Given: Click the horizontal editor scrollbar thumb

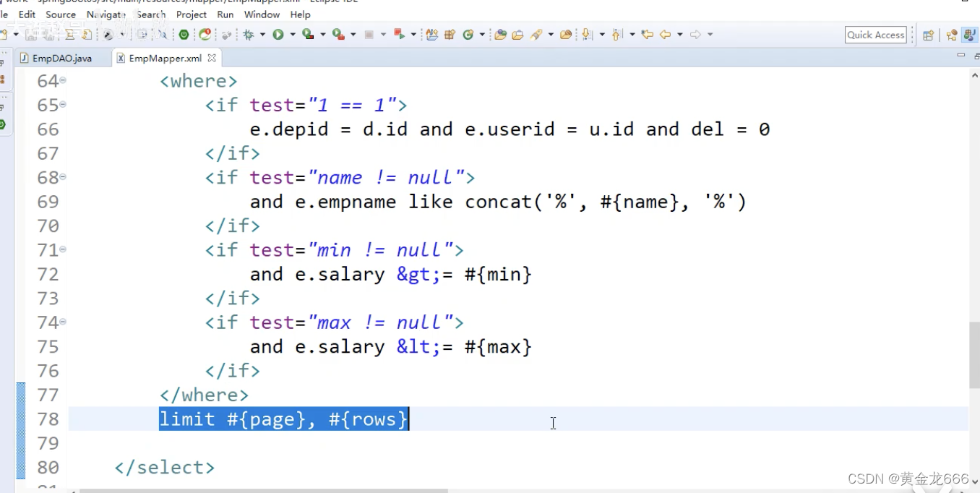Looking at the screenshot, I should [x=264, y=490].
